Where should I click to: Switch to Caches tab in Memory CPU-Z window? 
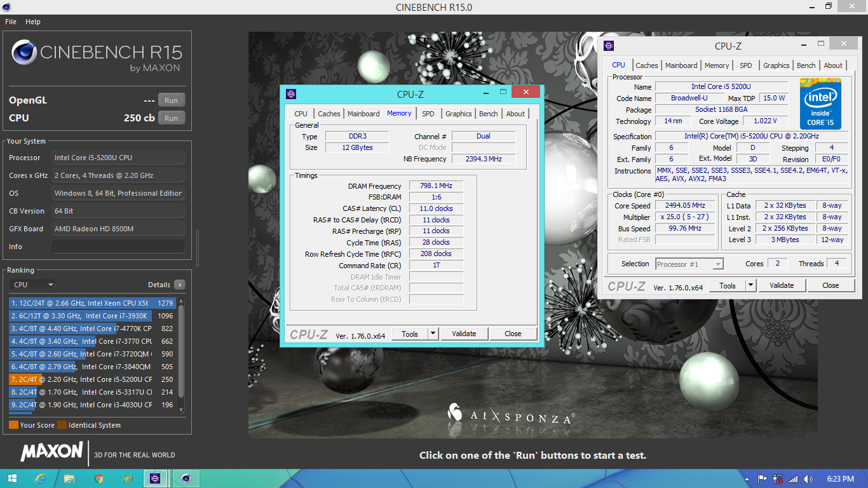[x=329, y=114]
